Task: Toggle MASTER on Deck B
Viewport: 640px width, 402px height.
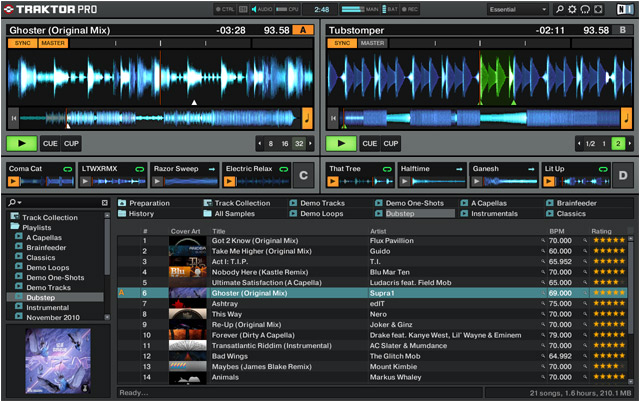Action: [x=372, y=43]
